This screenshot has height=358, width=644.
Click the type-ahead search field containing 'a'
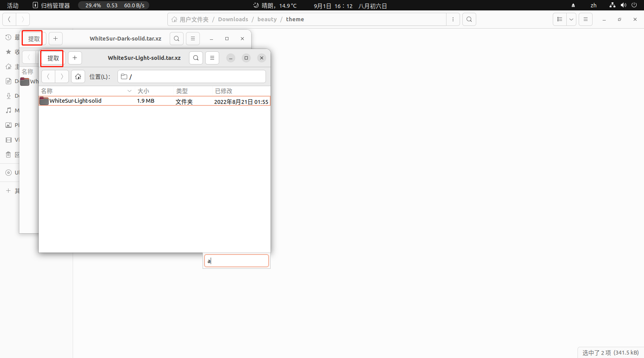237,261
